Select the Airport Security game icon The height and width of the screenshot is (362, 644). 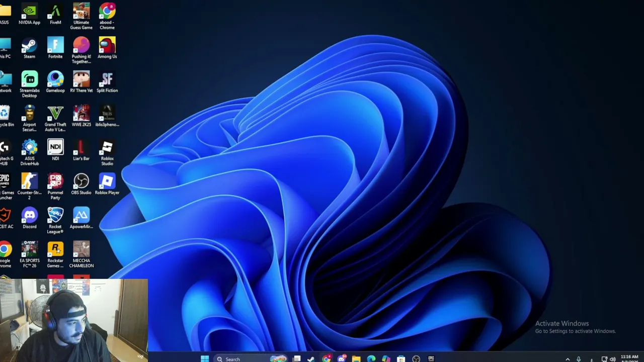29,119
